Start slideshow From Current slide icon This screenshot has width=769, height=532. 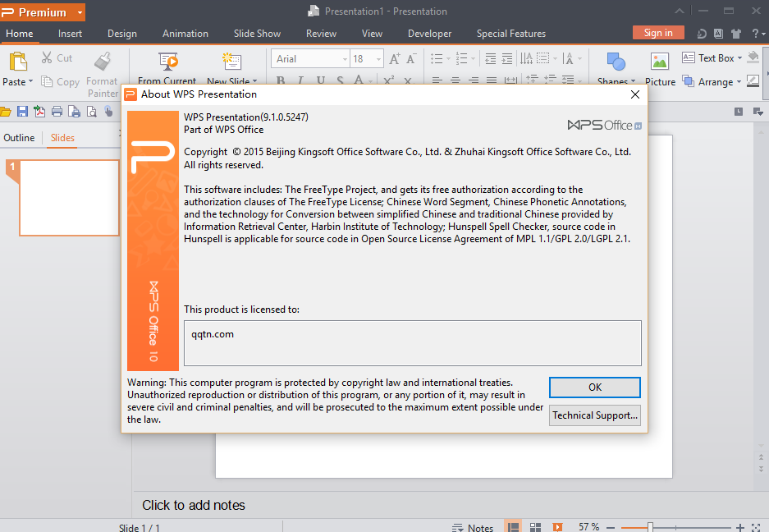coord(169,61)
